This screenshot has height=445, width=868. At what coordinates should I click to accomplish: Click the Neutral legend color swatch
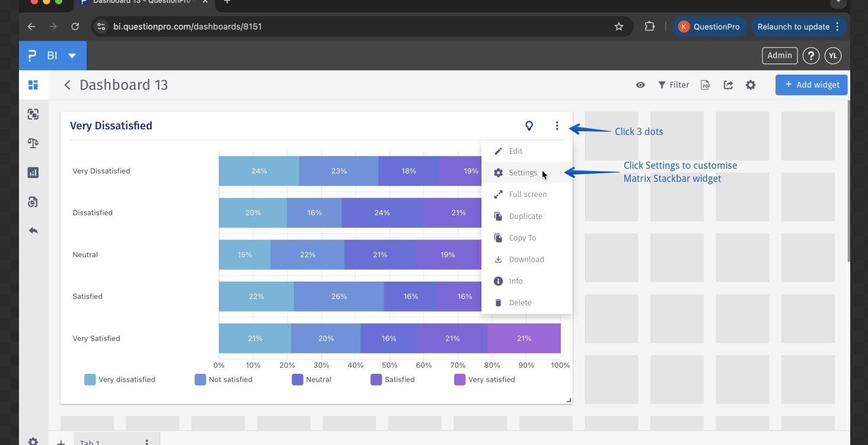pyautogui.click(x=298, y=380)
